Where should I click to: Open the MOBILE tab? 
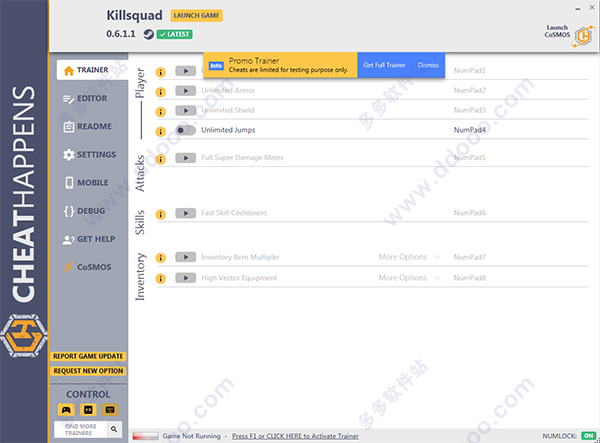pos(86,183)
